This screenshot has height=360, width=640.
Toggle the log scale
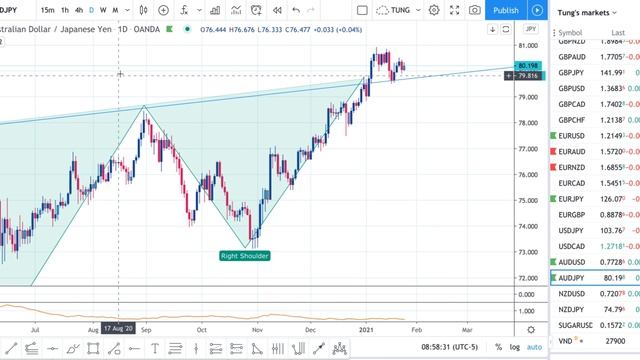click(x=515, y=347)
